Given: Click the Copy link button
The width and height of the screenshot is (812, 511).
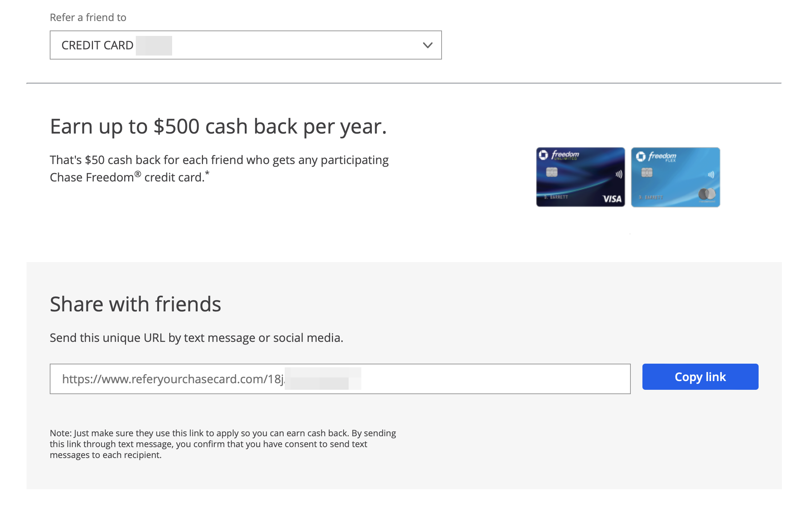Looking at the screenshot, I should point(700,377).
